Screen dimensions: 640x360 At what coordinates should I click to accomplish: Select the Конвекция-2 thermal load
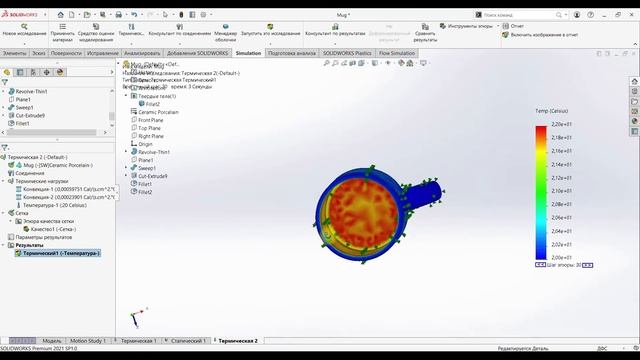[x=69, y=197]
